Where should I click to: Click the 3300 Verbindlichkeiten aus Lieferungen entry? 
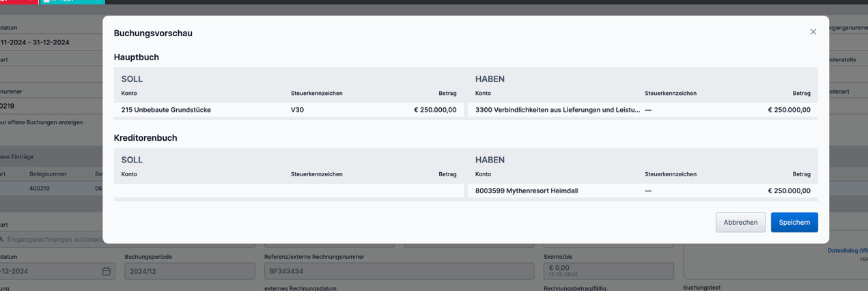pos(557,109)
